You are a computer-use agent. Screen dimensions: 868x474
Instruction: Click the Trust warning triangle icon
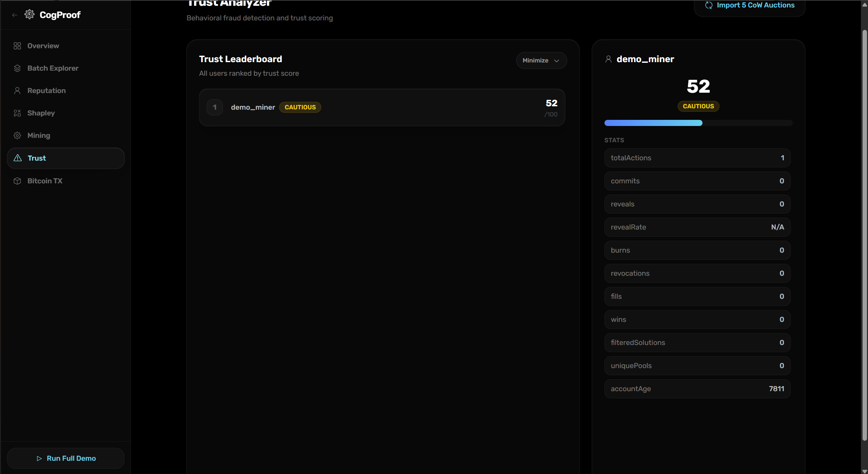point(18,158)
